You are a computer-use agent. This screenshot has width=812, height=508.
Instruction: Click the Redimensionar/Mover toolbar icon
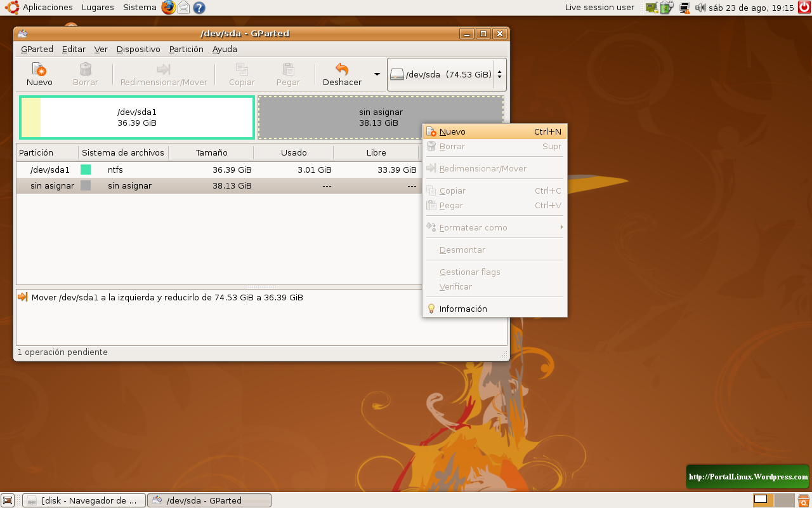tap(164, 69)
